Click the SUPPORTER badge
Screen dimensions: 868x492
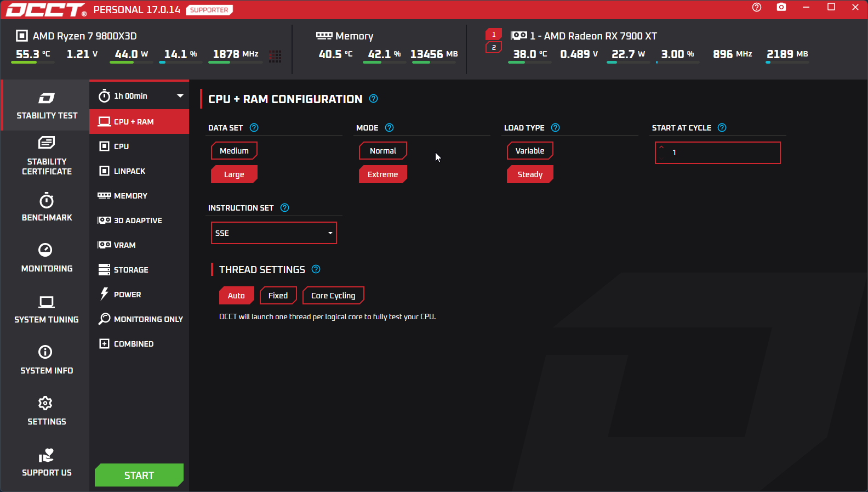(209, 10)
